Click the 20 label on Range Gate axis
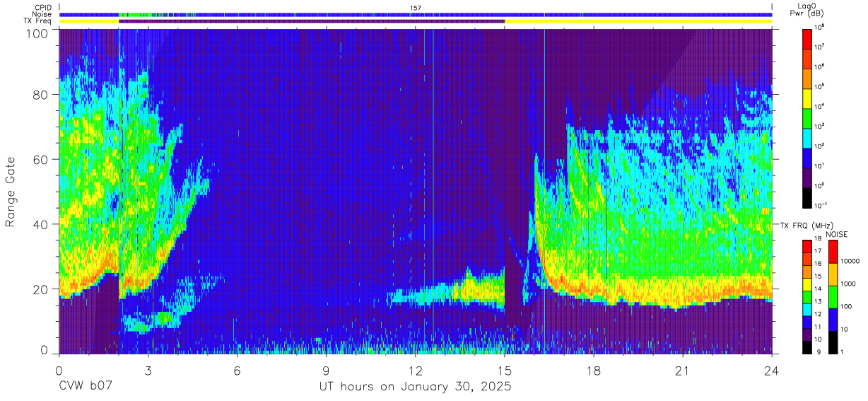This screenshot has height=401, width=868. point(41,289)
